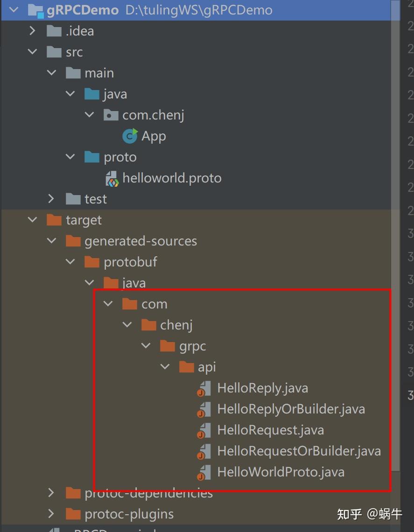Expand the protoc-dependencies folder
Image resolution: width=414 pixels, height=532 pixels.
[x=51, y=493]
